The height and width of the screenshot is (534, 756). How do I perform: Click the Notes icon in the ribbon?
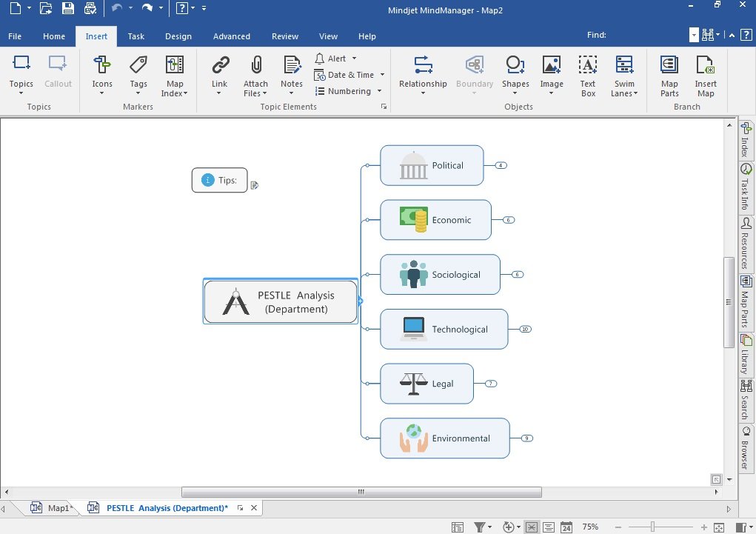[x=292, y=66]
